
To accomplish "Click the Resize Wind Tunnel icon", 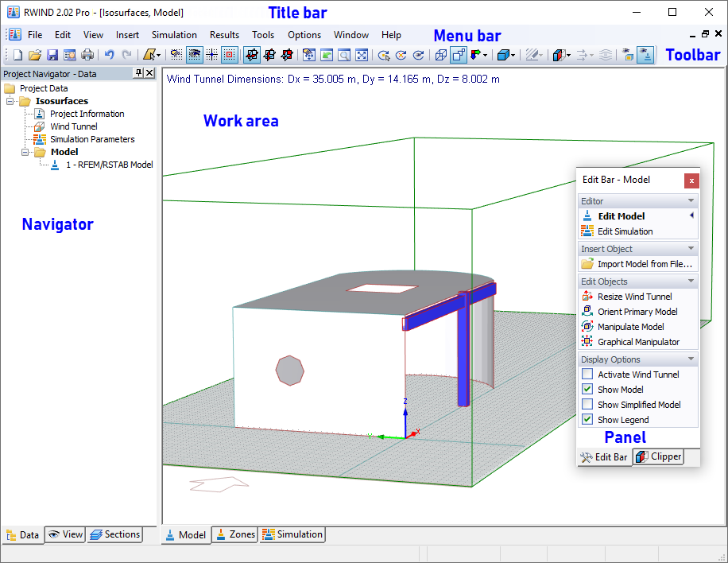I will click(x=587, y=296).
